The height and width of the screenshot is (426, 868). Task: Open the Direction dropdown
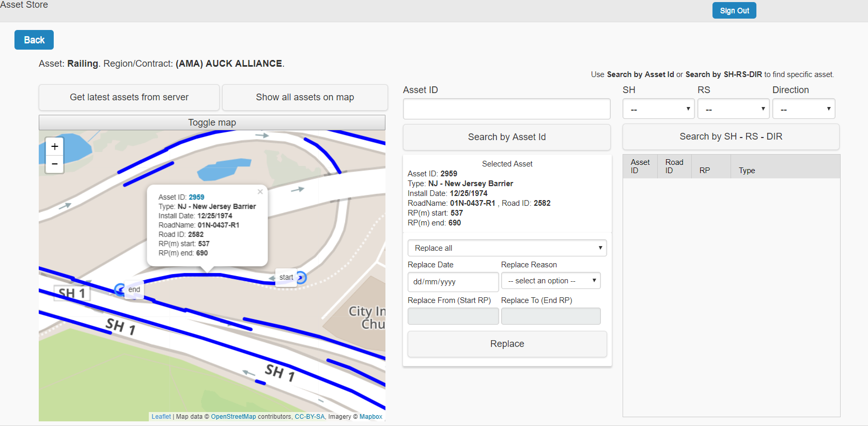coord(803,109)
